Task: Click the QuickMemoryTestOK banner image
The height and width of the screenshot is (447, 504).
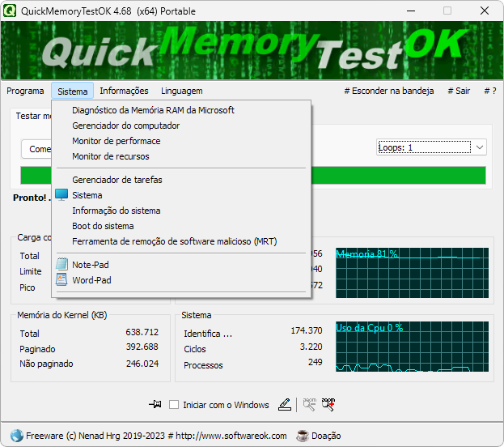Action: click(252, 50)
